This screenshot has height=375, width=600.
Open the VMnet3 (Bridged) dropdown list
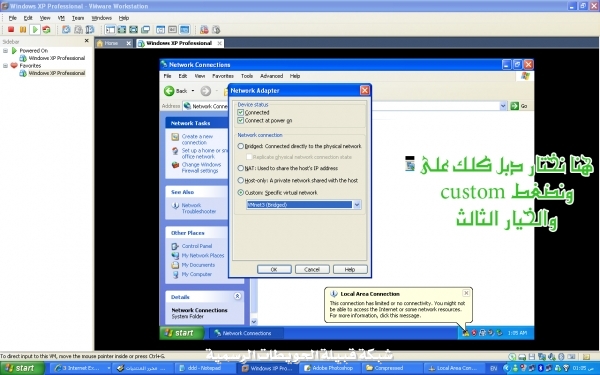[357, 205]
